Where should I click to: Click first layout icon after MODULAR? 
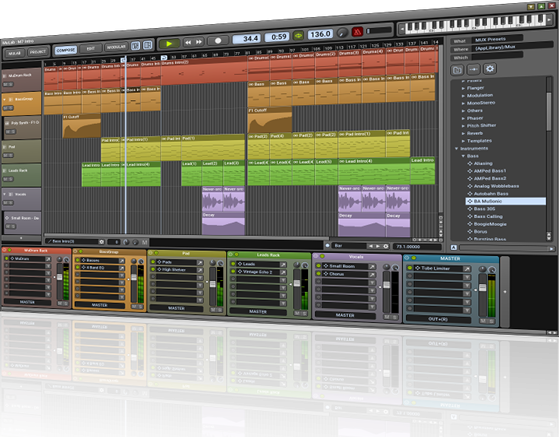click(x=135, y=46)
